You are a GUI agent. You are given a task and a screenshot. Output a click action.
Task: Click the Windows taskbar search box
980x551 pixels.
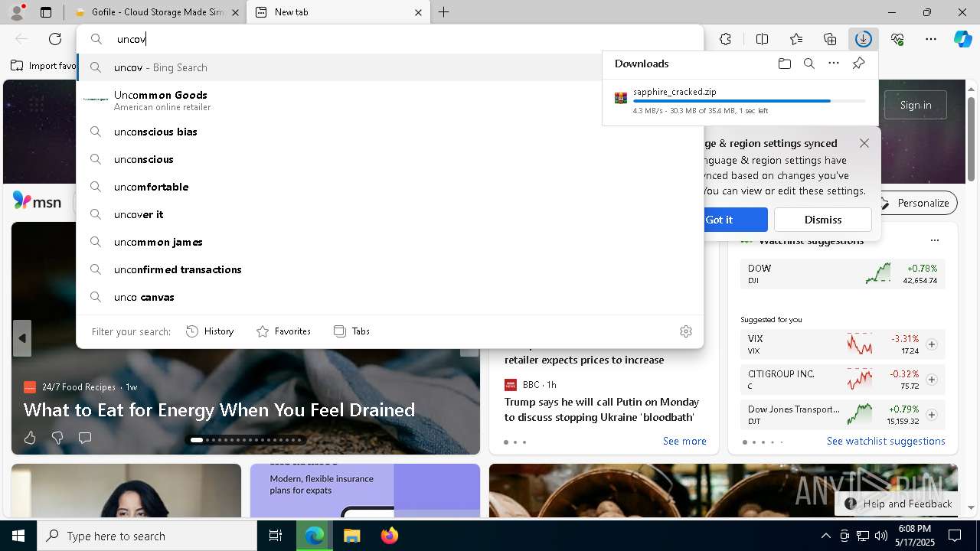click(147, 536)
